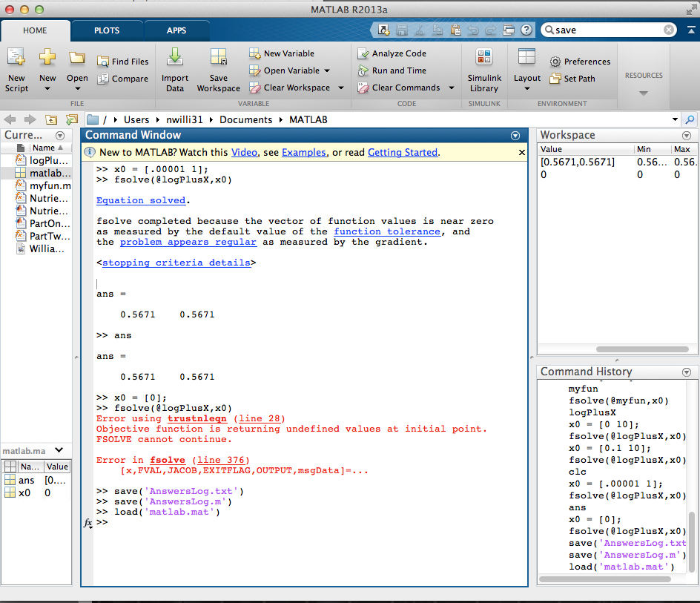Click the Set Path icon
The width and height of the screenshot is (700, 603).
click(x=555, y=79)
